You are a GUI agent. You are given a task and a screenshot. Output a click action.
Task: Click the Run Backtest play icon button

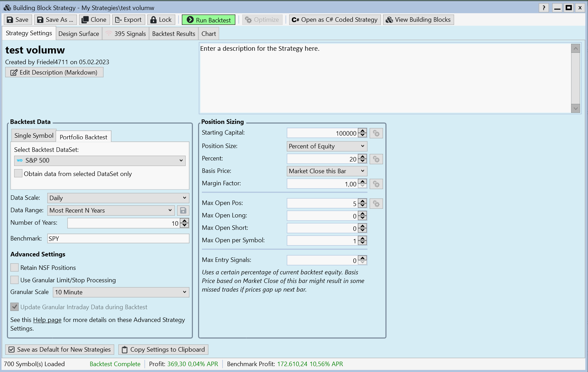point(208,20)
